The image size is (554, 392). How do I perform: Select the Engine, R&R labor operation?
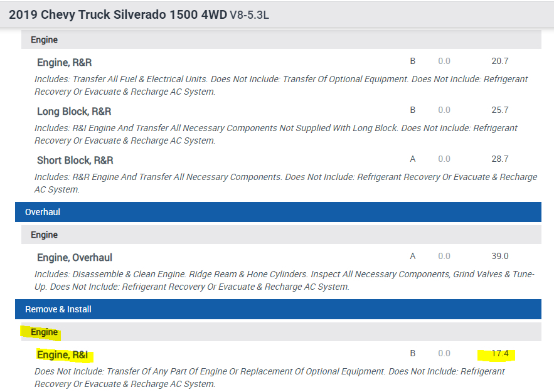click(65, 62)
